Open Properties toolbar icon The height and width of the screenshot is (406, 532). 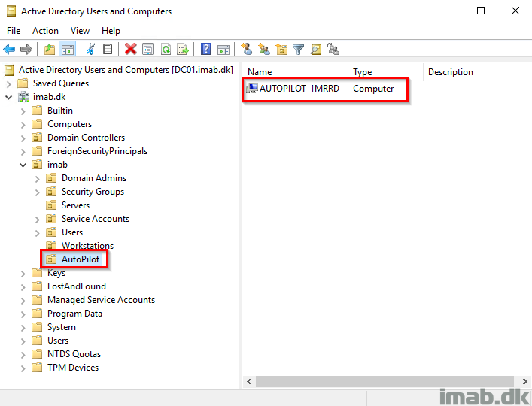coord(148,50)
